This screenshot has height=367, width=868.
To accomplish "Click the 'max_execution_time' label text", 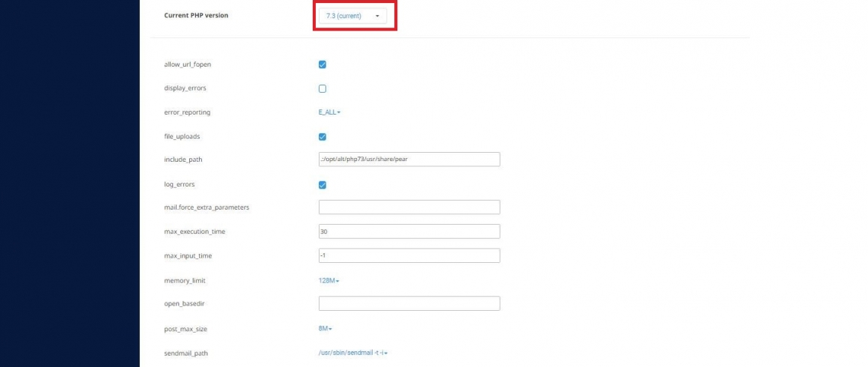I will point(195,231).
